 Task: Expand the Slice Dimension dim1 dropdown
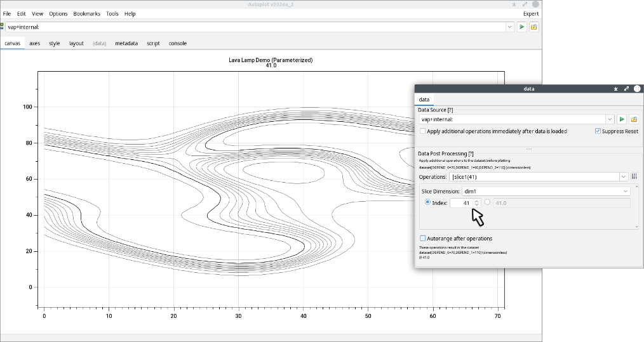626,191
